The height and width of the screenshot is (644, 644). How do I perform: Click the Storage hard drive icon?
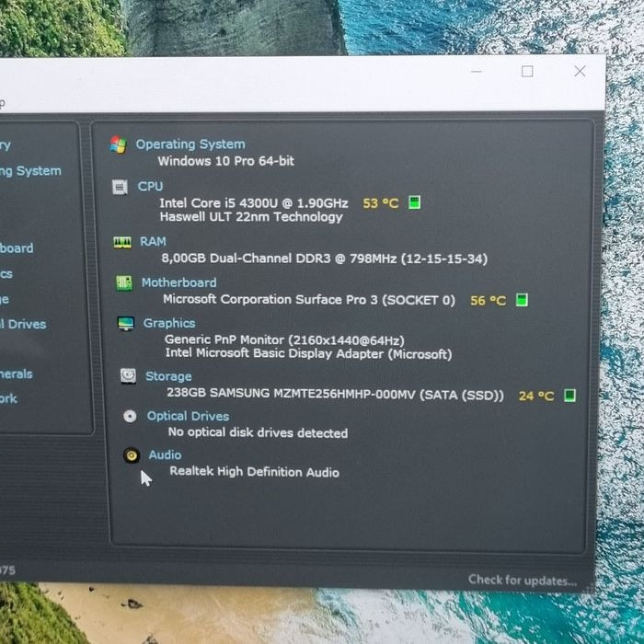click(128, 375)
